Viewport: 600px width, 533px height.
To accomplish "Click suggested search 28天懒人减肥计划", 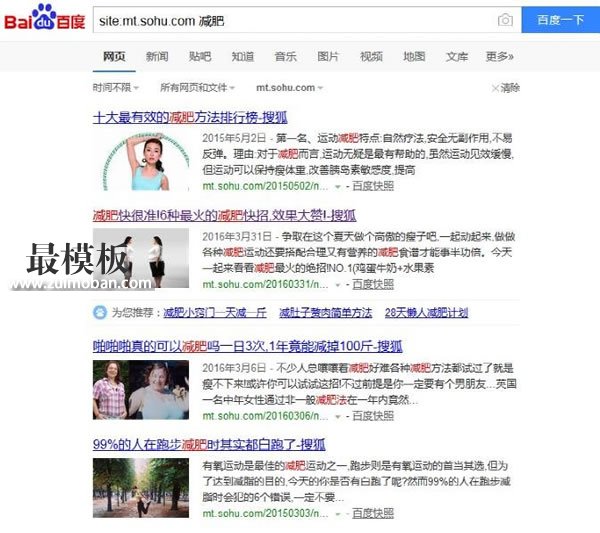I will [426, 313].
